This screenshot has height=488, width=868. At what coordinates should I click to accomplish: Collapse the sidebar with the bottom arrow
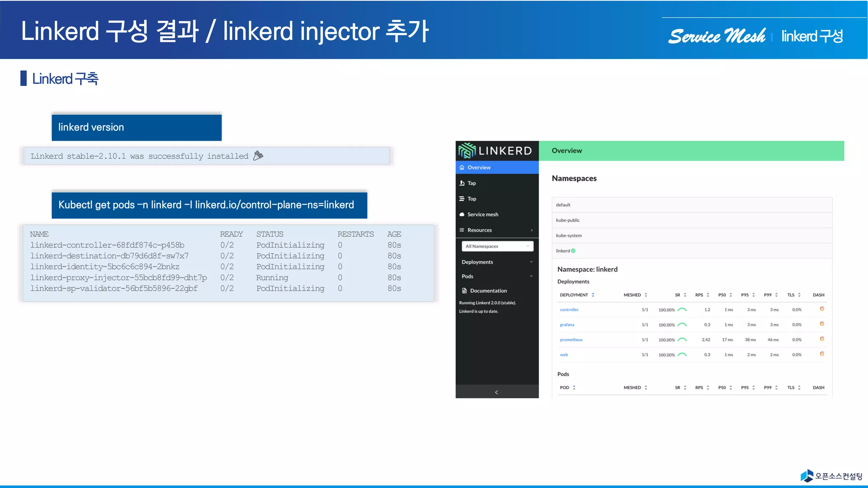[x=497, y=392]
